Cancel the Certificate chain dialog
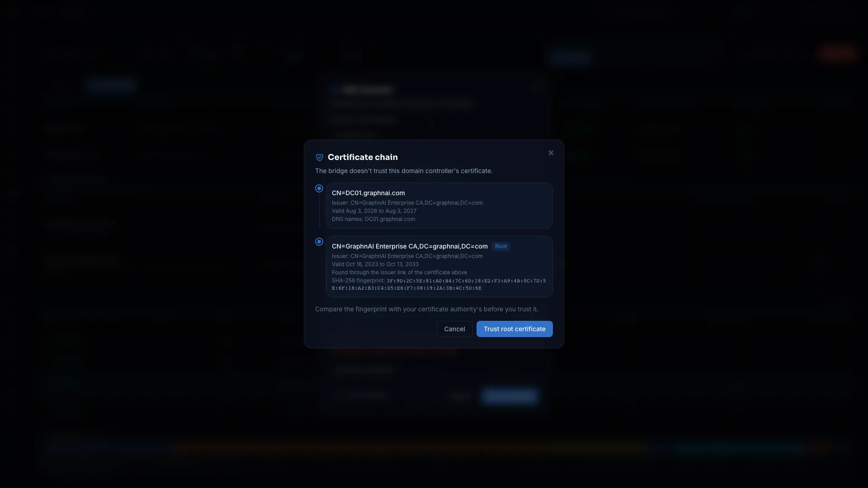This screenshot has width=868, height=488. tap(454, 329)
